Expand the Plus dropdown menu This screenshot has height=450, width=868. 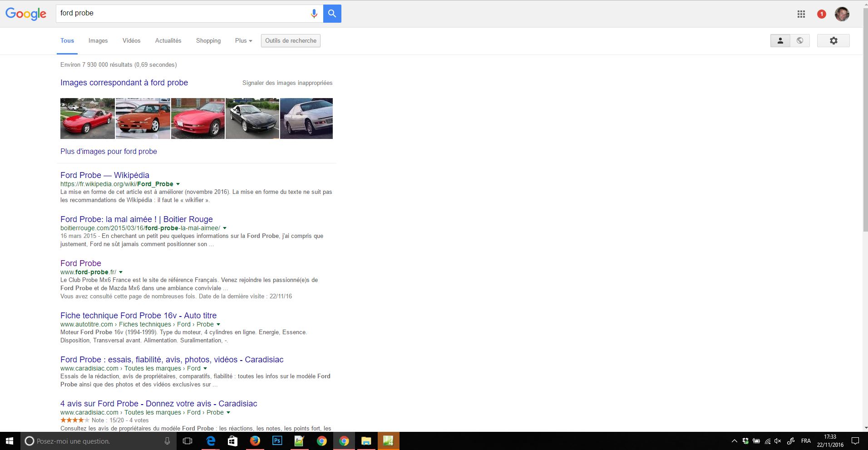(x=244, y=40)
